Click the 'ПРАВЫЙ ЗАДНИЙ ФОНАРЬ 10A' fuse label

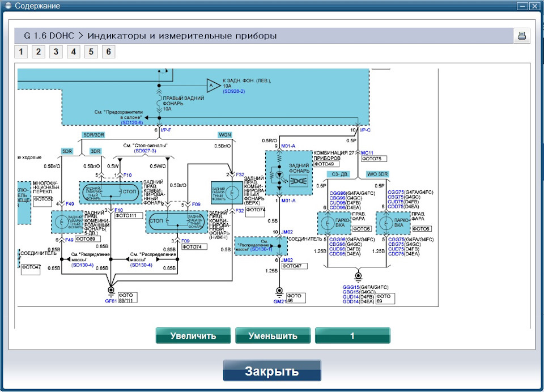[183, 103]
